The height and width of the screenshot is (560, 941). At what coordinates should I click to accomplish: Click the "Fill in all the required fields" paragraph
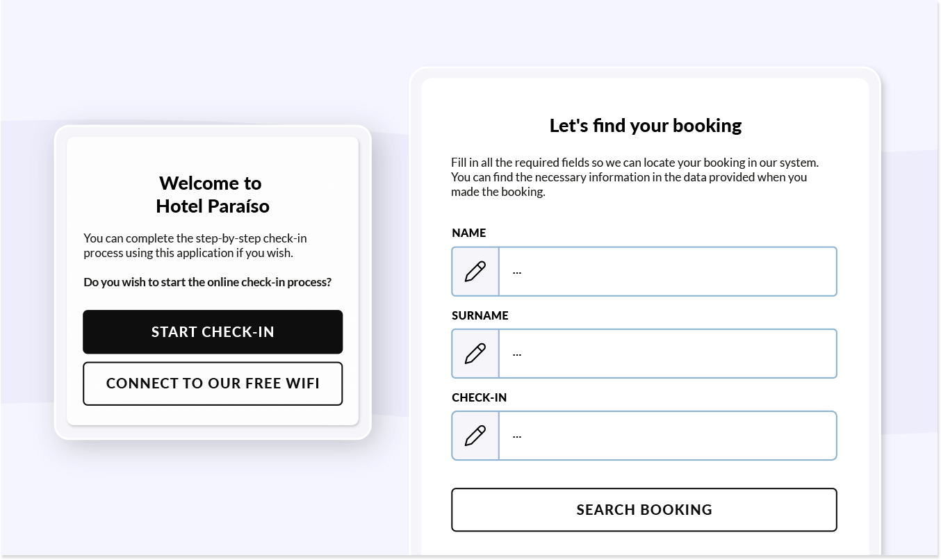(x=635, y=177)
